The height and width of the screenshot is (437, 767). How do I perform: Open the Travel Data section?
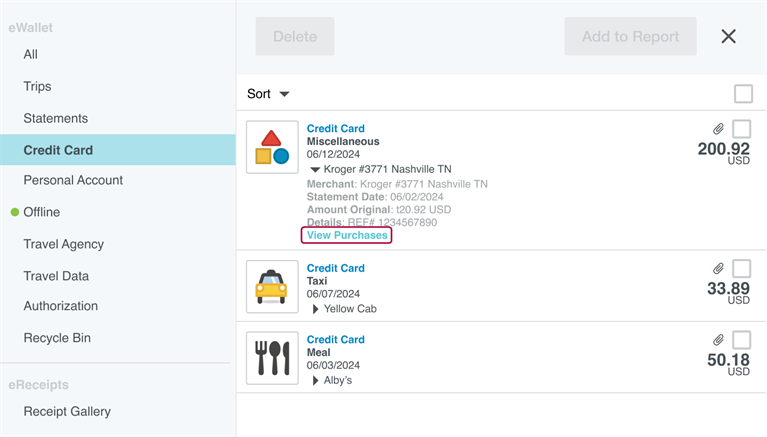pyautogui.click(x=56, y=276)
